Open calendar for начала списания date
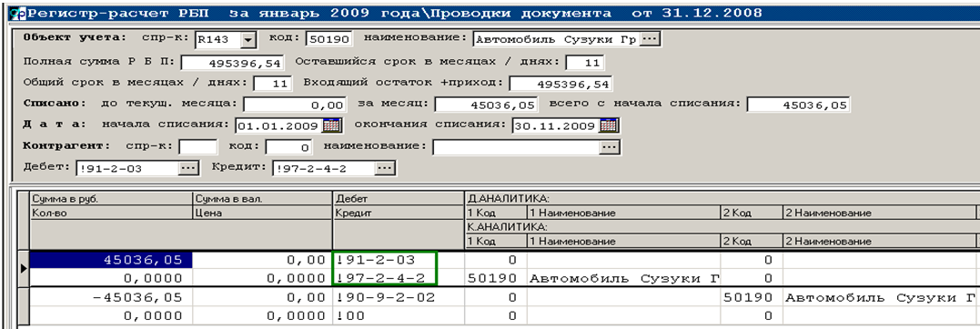 tap(332, 125)
